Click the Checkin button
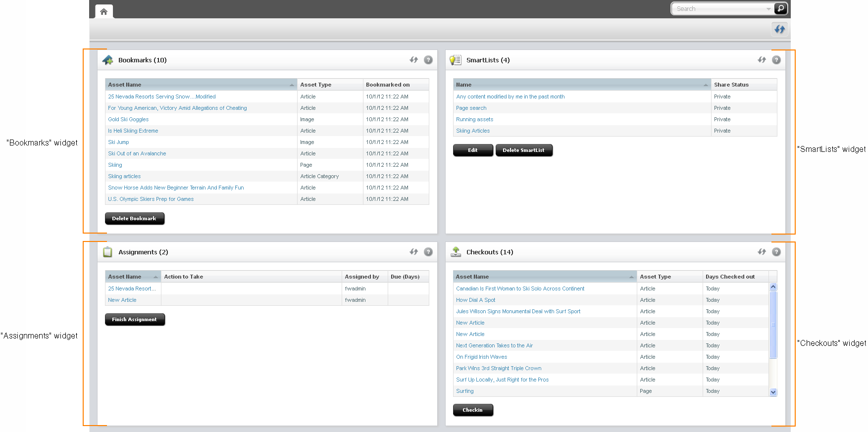This screenshot has height=432, width=868. tap(472, 410)
